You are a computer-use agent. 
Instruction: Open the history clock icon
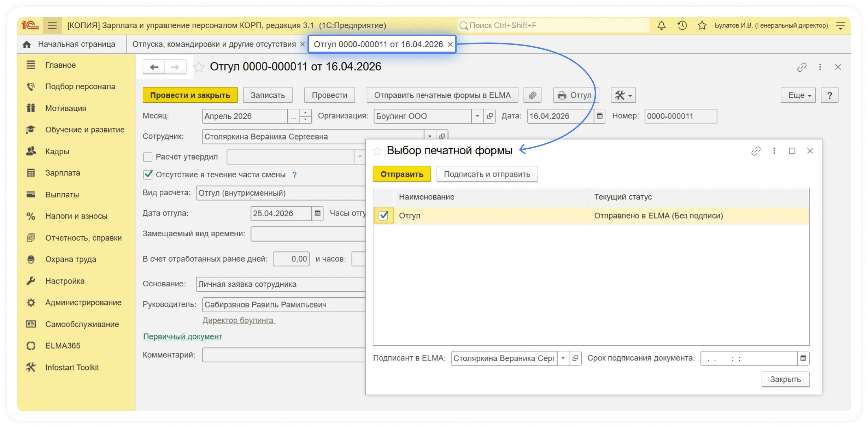point(682,25)
